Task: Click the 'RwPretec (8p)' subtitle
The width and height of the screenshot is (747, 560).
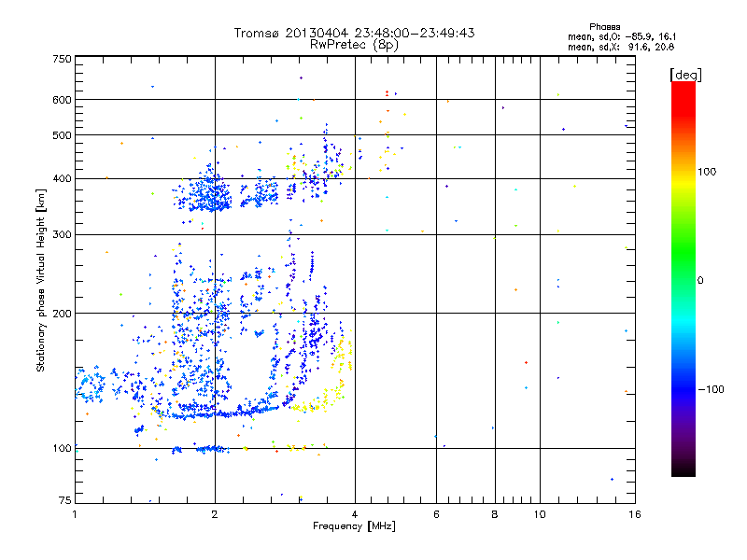Action: tap(354, 45)
